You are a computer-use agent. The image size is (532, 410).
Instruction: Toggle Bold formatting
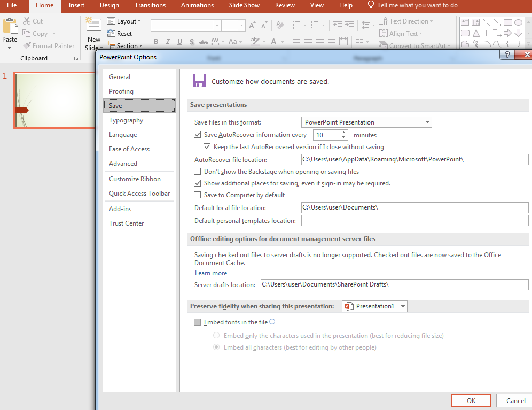[x=156, y=42]
